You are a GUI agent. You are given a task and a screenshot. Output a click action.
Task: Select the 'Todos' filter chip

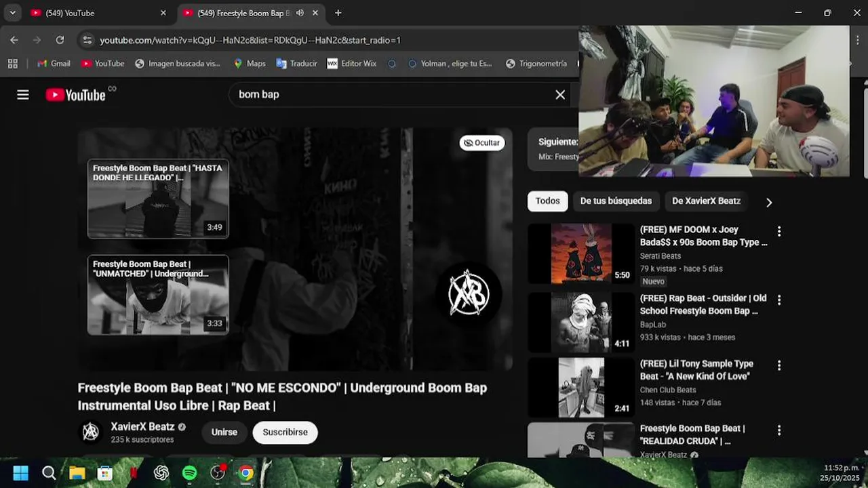click(548, 201)
